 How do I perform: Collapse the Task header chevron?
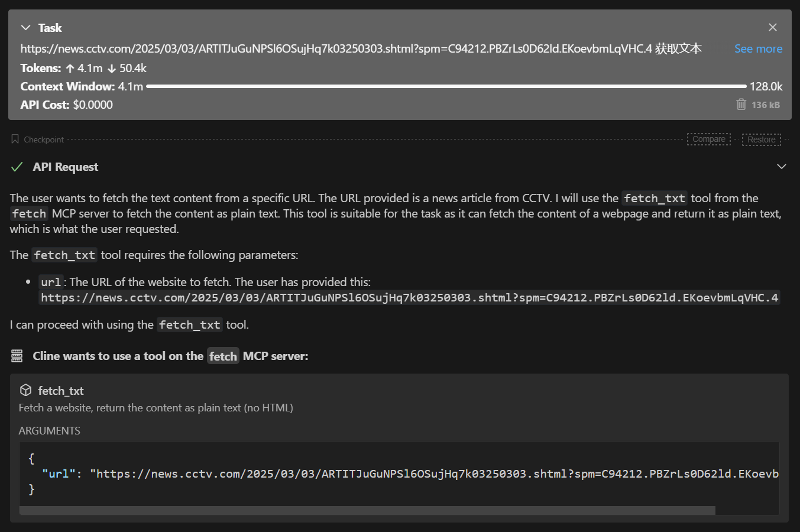pos(25,28)
